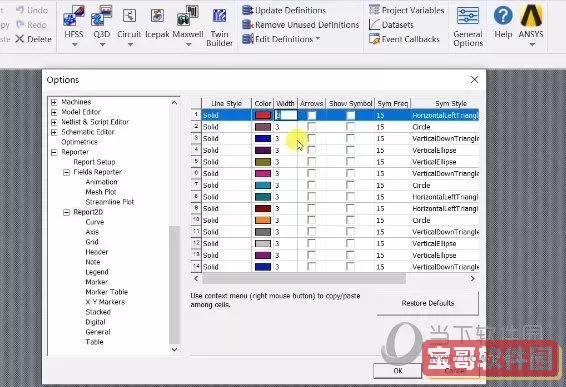Close the Options dialog
This screenshot has height=387, width=566.
point(474,80)
